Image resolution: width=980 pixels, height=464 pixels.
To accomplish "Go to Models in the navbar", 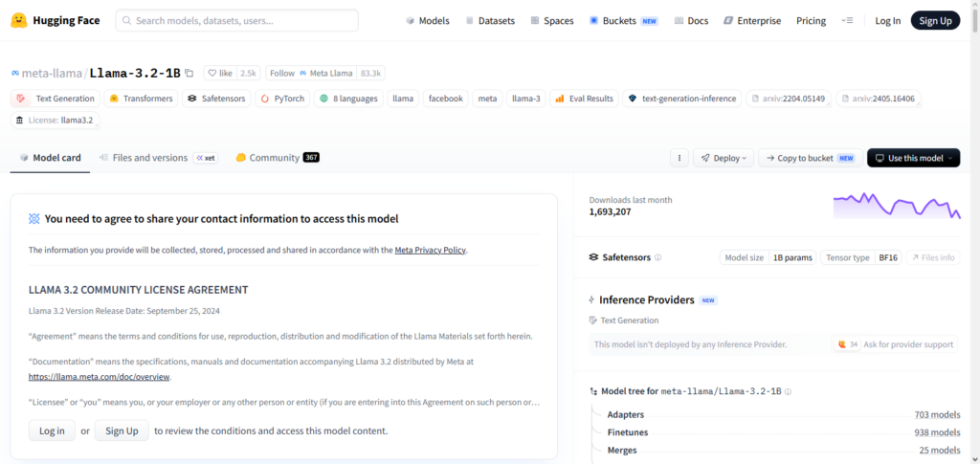I will [428, 21].
